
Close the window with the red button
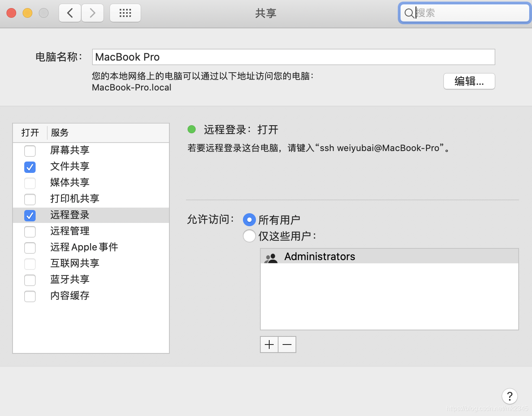[11, 13]
